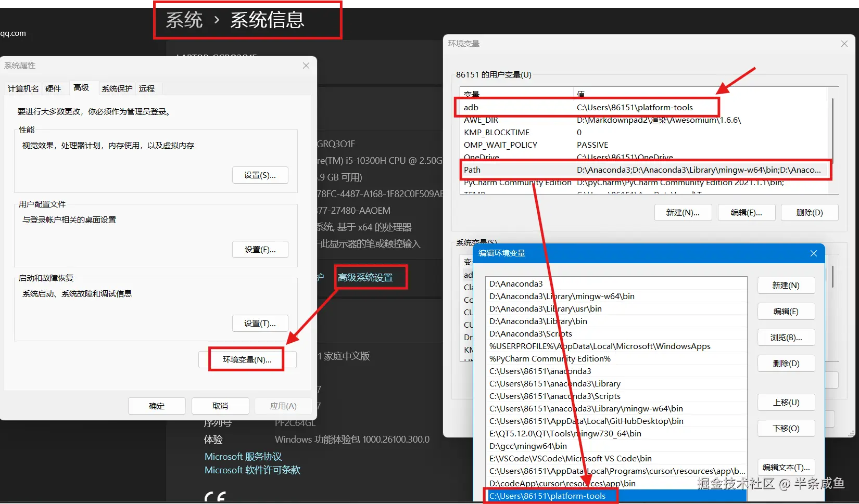Open the Microsoft 服务协议 link

[x=243, y=456]
